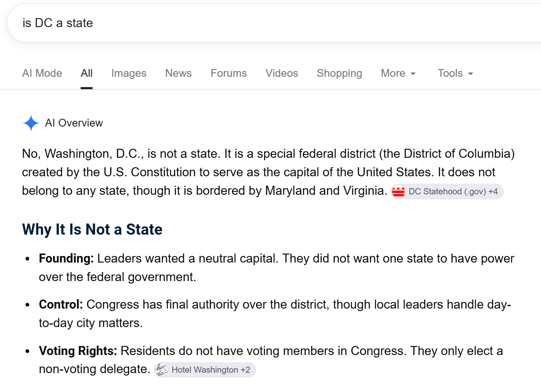Select the Shopping tab
Screen dimensions: 541x392
[339, 73]
